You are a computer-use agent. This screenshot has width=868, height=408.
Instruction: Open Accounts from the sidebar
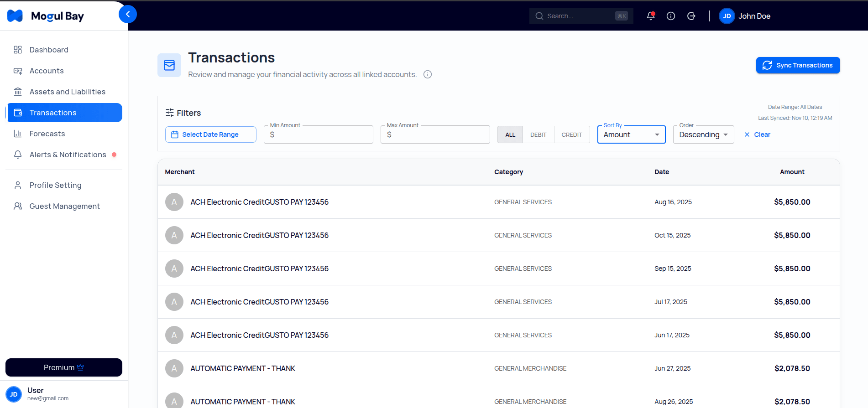point(64,71)
